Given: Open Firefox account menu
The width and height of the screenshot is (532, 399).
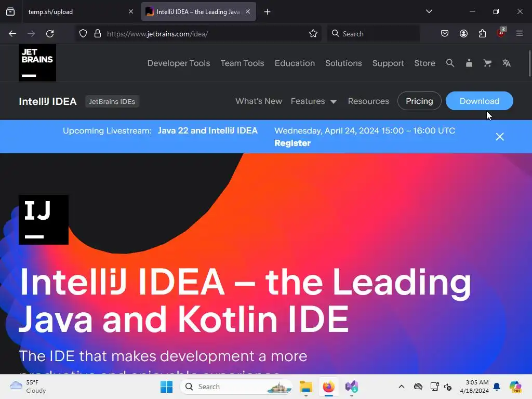Looking at the screenshot, I should coord(463,34).
